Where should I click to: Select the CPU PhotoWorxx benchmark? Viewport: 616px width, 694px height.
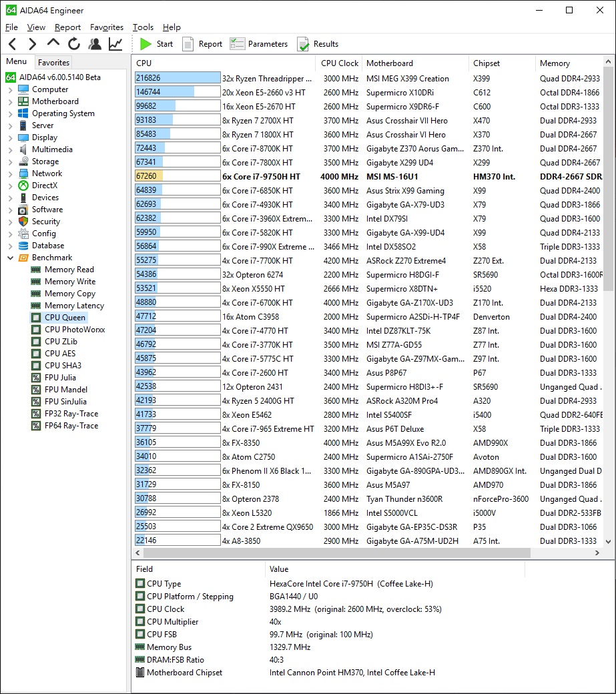[75, 329]
